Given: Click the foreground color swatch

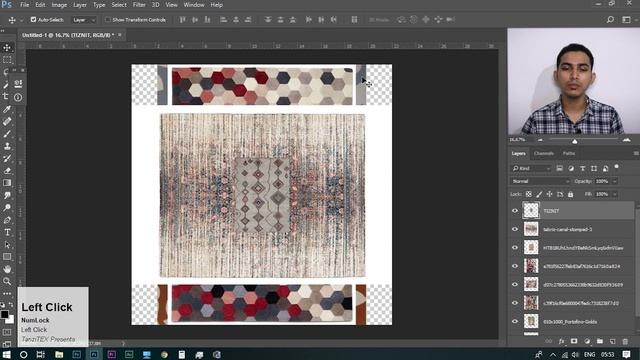Looking at the screenshot, I should click(x=4, y=314).
